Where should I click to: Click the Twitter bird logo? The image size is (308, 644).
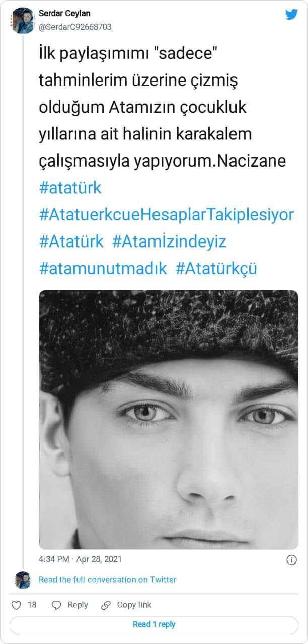(x=291, y=14)
